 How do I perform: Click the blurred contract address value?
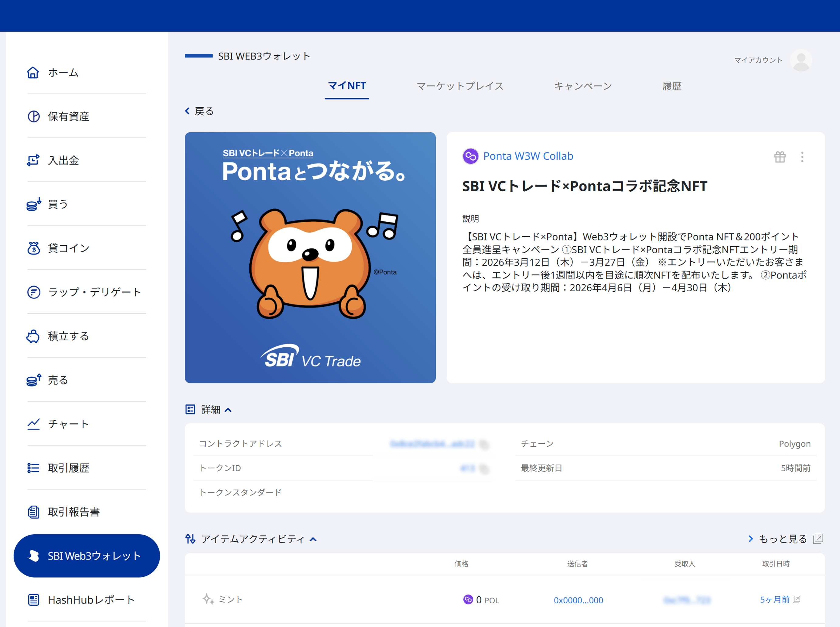(432, 444)
